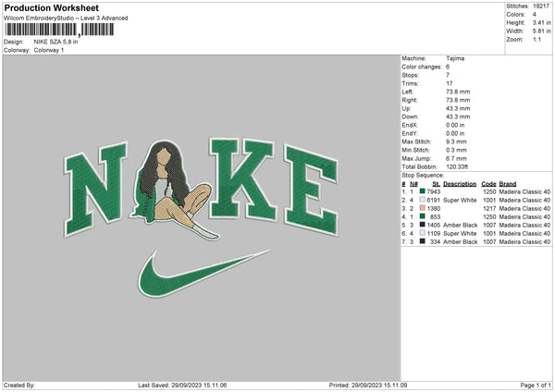Click the Zoom value '1:1'
This screenshot has width=555, height=392.
(x=536, y=39)
